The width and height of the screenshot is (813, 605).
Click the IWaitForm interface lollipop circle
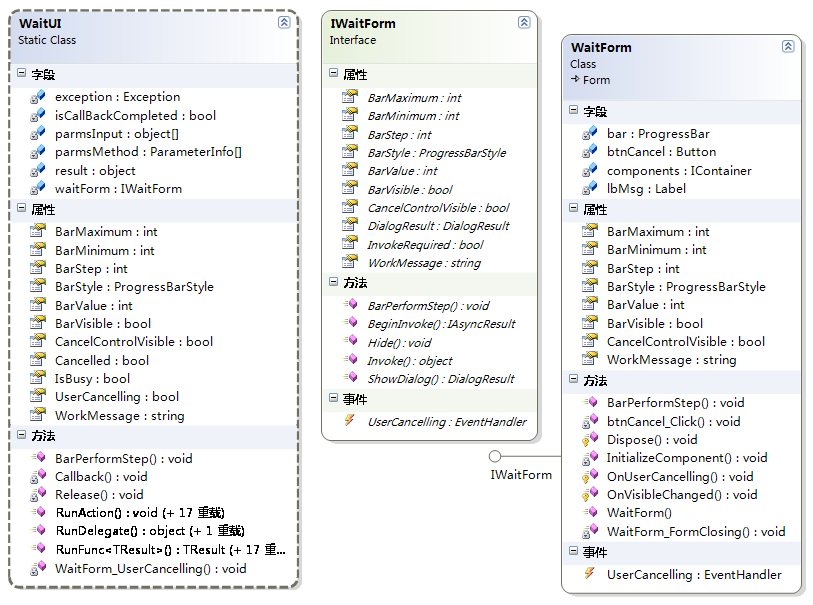tap(495, 456)
